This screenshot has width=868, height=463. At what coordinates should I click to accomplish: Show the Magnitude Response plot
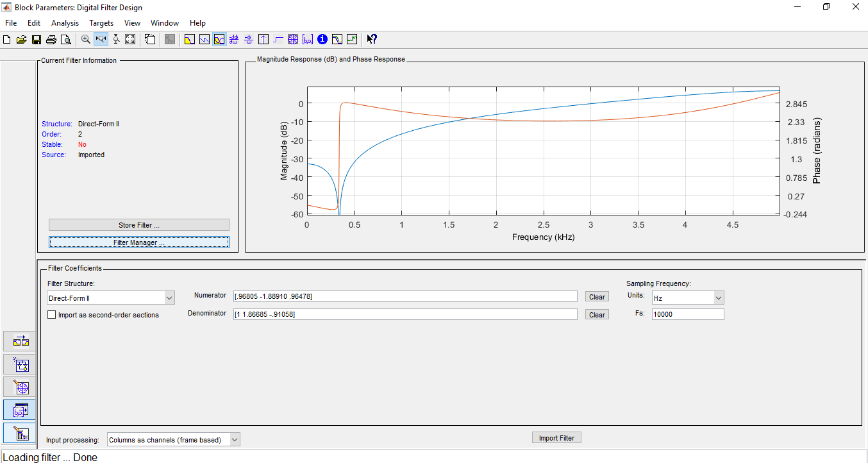coord(190,39)
